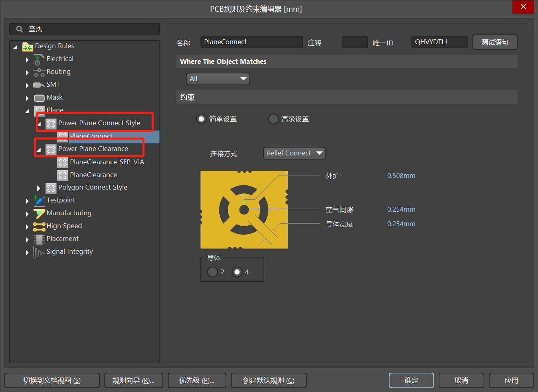This screenshot has width=538, height=392.
Task: Click the Power Plane Connect Style icon
Action: pyautogui.click(x=51, y=124)
